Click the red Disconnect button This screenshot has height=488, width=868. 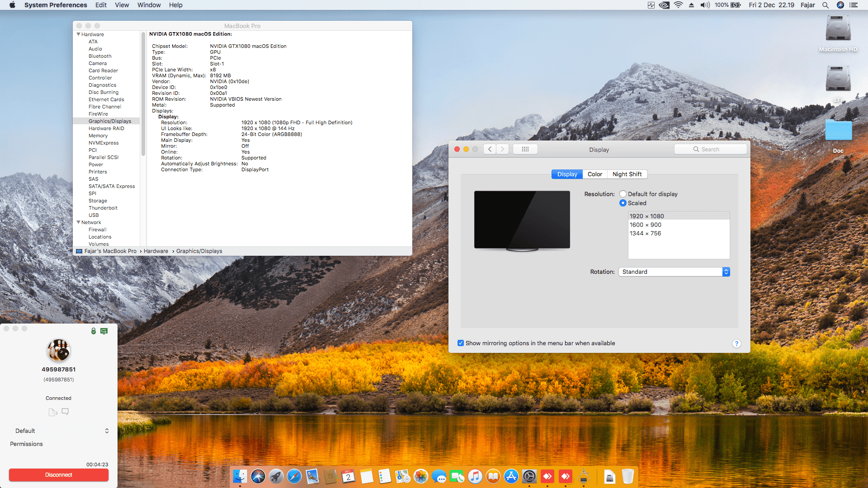point(59,474)
